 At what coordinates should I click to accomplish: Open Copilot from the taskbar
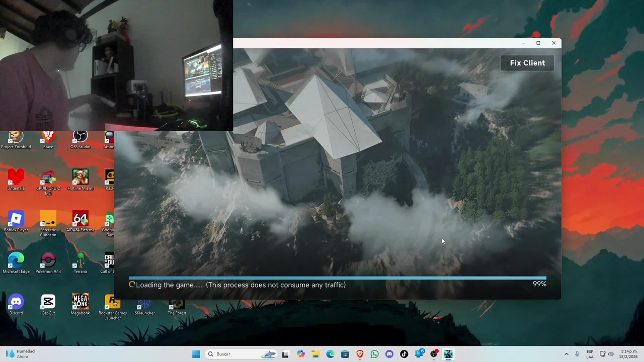301,354
